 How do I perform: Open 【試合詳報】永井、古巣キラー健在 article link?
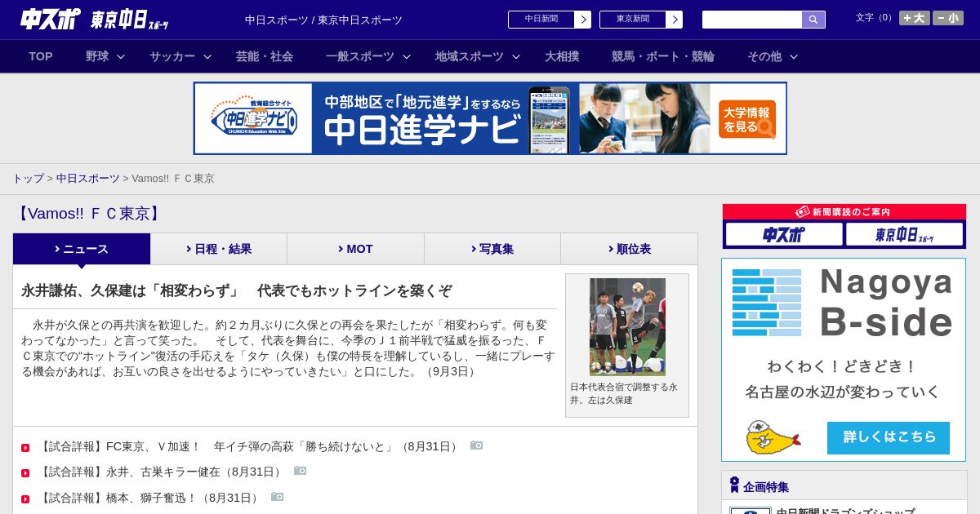(161, 472)
